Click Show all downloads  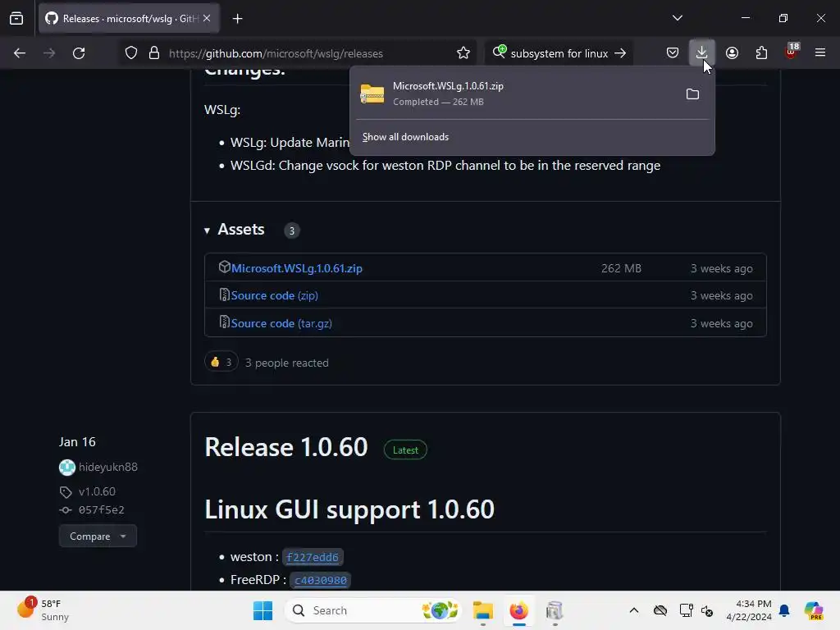point(405,137)
